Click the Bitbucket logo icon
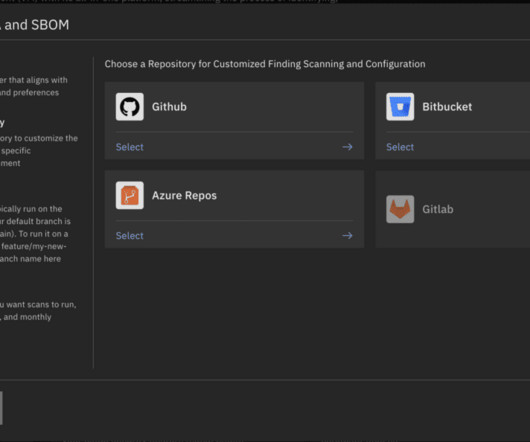Viewport: 530px width, 442px height. pyautogui.click(x=400, y=107)
